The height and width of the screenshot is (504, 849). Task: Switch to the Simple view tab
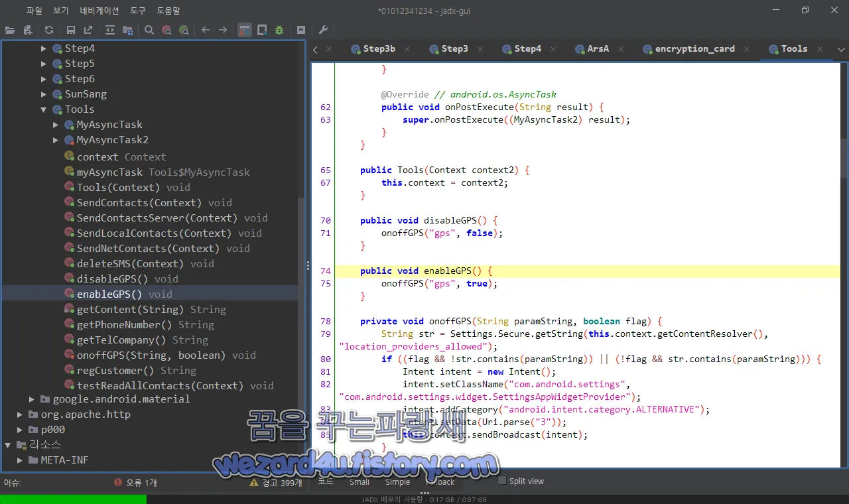tap(398, 482)
